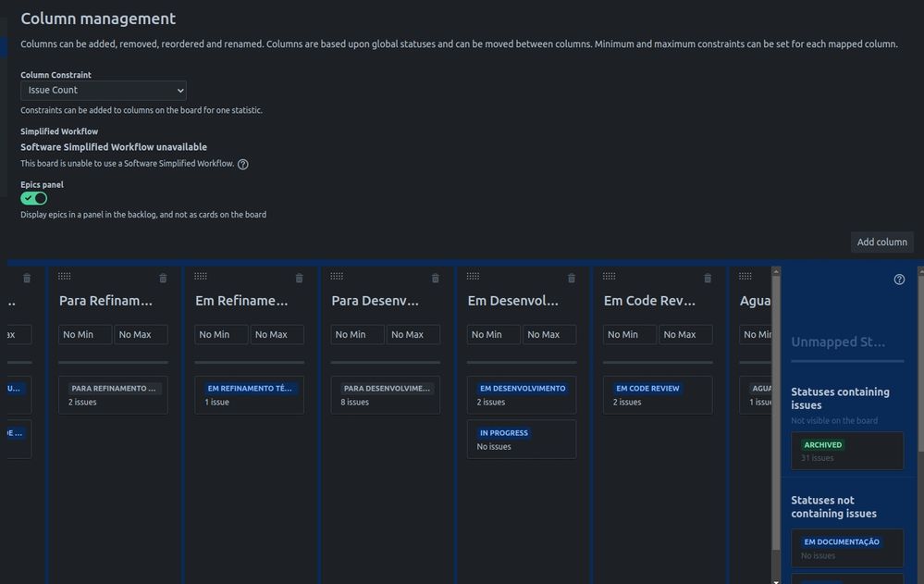Set No Max field in Em Code Rev... column
The image size is (924, 584).
[685, 334]
